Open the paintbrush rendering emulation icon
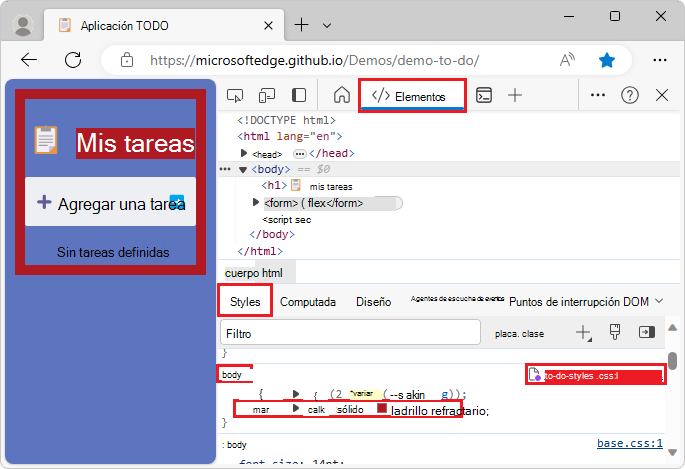 coord(615,333)
